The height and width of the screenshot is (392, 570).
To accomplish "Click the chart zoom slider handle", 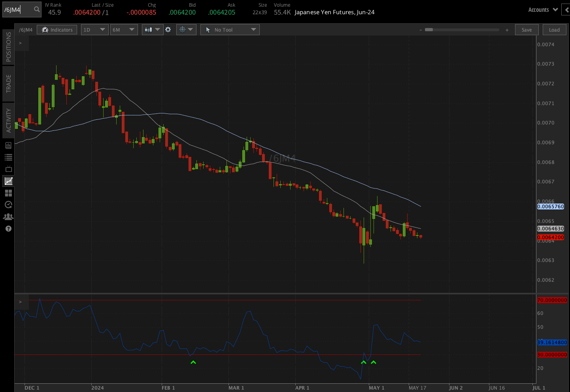I will click(x=429, y=30).
